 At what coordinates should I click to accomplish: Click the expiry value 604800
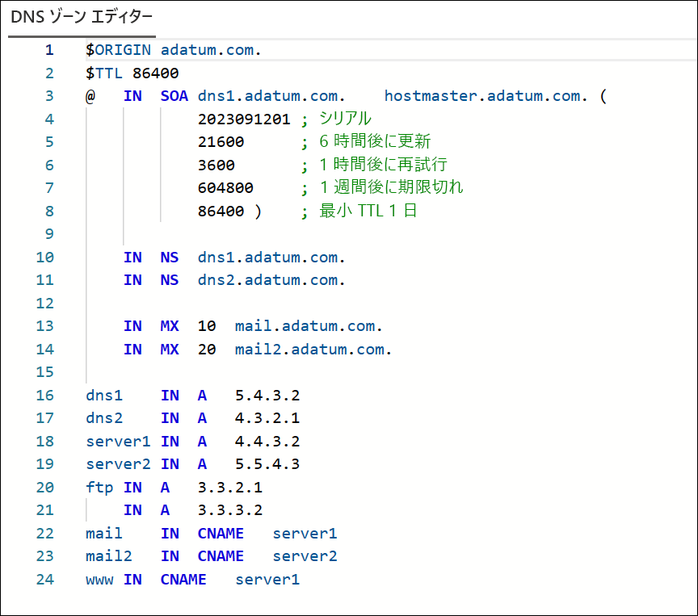225,188
